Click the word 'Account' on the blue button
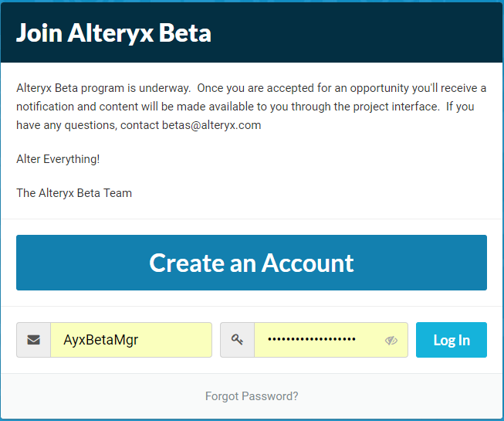The height and width of the screenshot is (421, 504). [307, 263]
